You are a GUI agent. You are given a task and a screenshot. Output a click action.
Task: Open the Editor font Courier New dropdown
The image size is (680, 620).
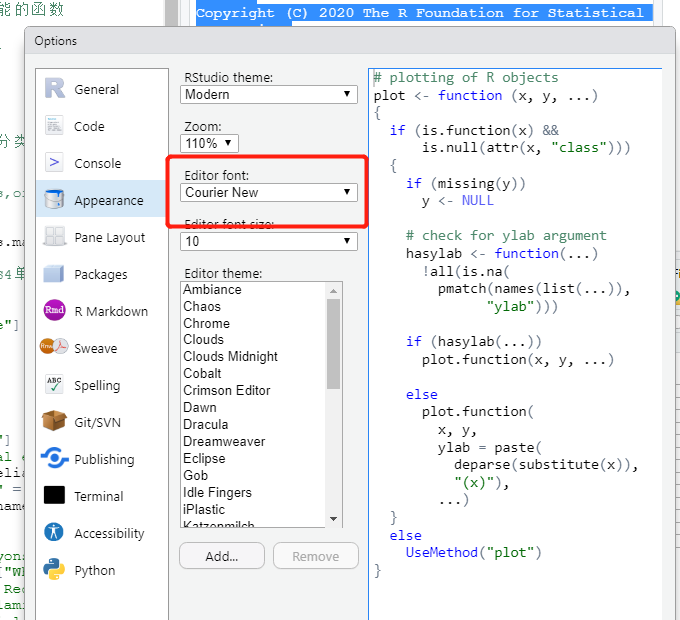(x=269, y=192)
